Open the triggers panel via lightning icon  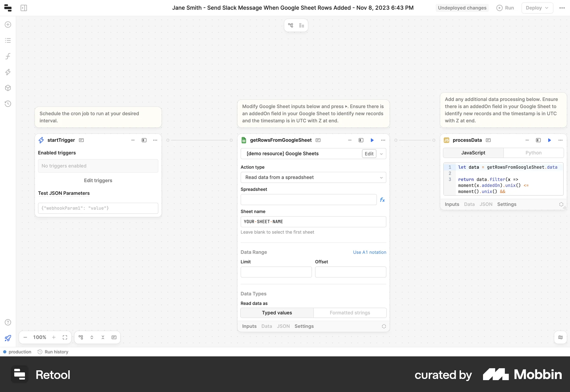8,72
